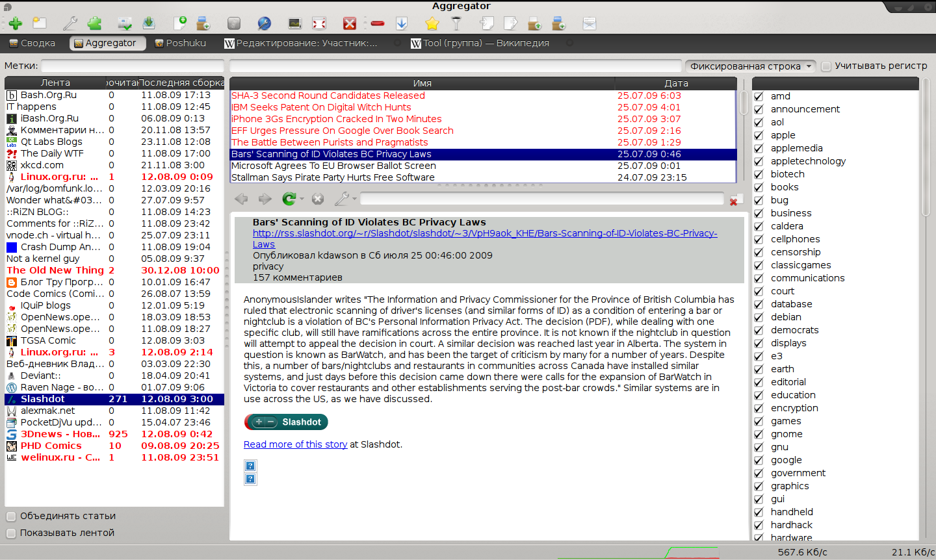Image resolution: width=936 pixels, height=560 pixels.
Task: Go forward in the article browser
Action: click(x=265, y=199)
